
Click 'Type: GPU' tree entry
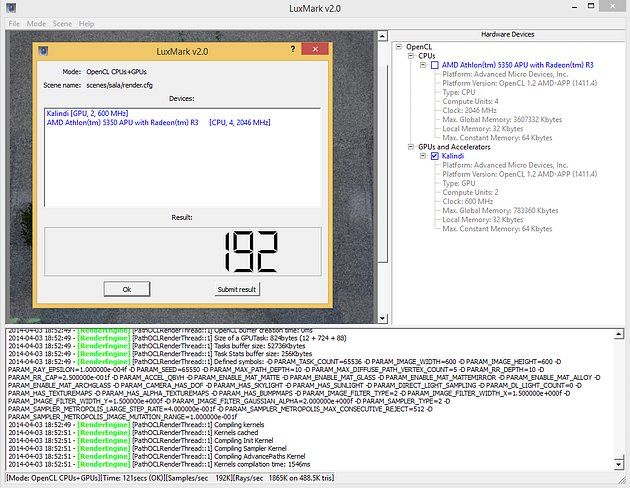pyautogui.click(x=459, y=183)
